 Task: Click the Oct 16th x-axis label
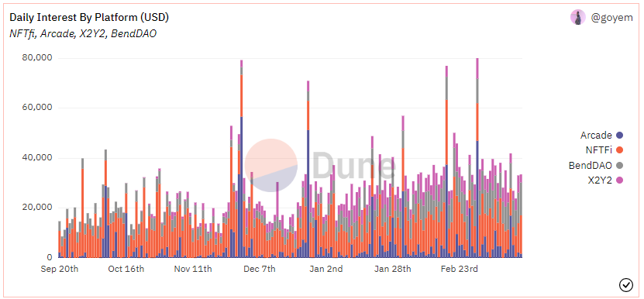(126, 270)
